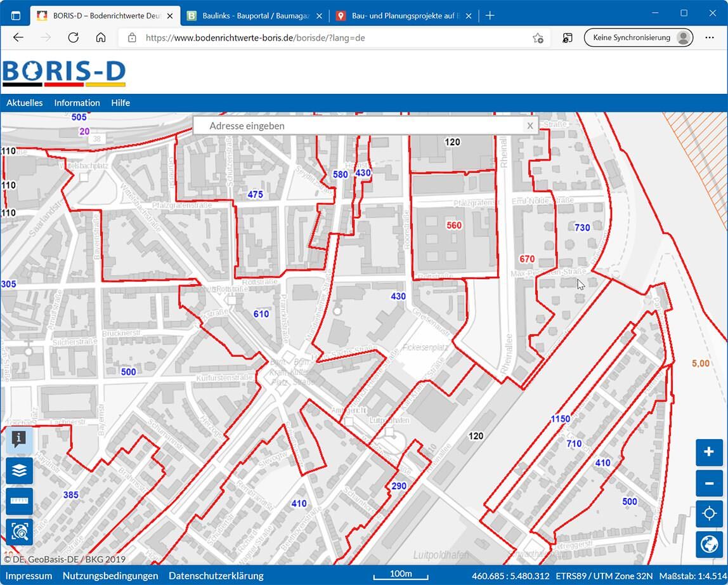Image resolution: width=728 pixels, height=585 pixels.
Task: Click the 460.685 : 5.480.312 coordinates
Action: [x=510, y=576]
